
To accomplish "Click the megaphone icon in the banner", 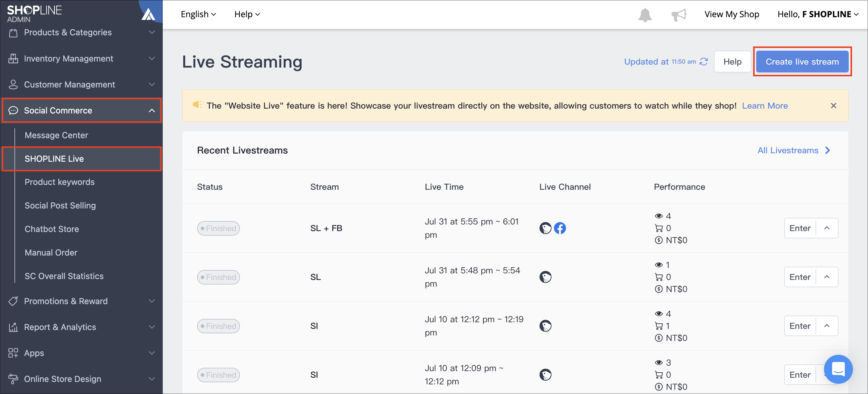I will point(197,105).
